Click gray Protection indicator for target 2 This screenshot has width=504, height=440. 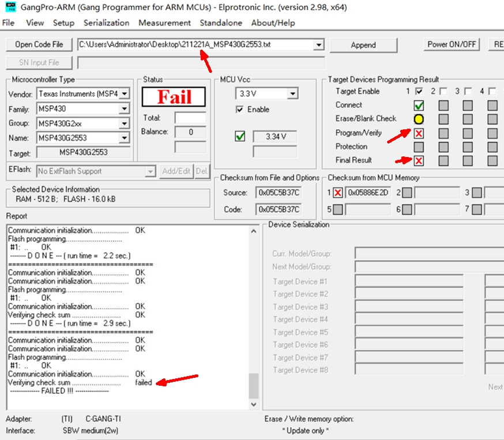pyautogui.click(x=443, y=147)
